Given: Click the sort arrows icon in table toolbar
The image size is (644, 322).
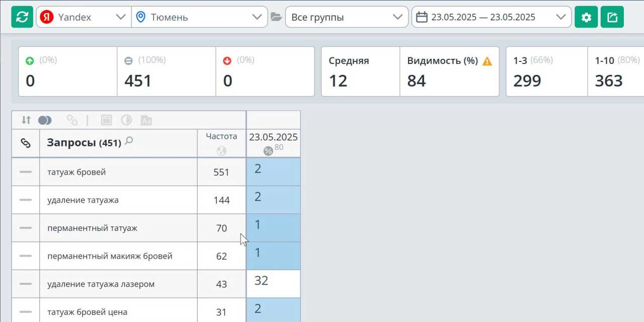Looking at the screenshot, I should click(26, 120).
